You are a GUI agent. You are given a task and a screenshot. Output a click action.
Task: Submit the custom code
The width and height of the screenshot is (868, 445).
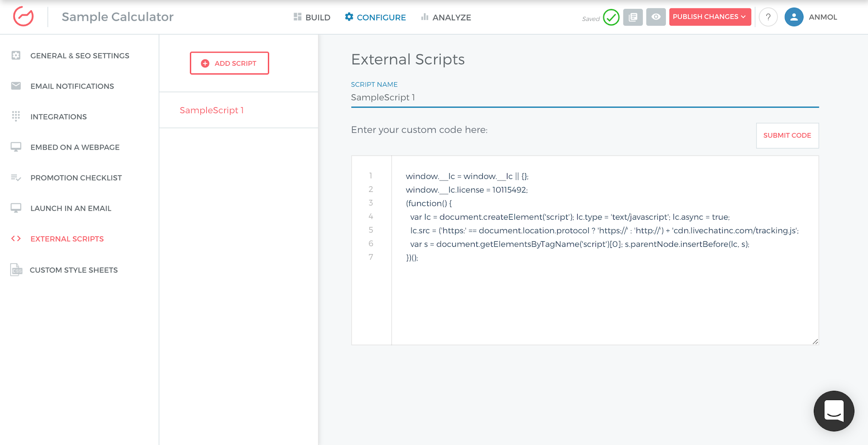787,136
